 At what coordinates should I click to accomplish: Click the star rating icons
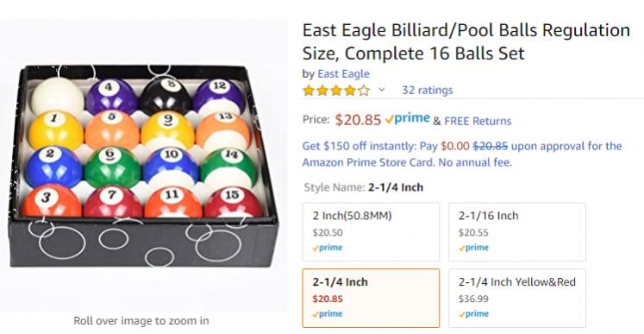pyautogui.click(x=336, y=90)
